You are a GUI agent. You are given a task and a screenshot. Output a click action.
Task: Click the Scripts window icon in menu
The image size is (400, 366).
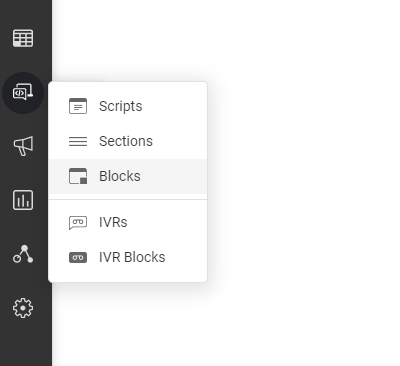78,106
